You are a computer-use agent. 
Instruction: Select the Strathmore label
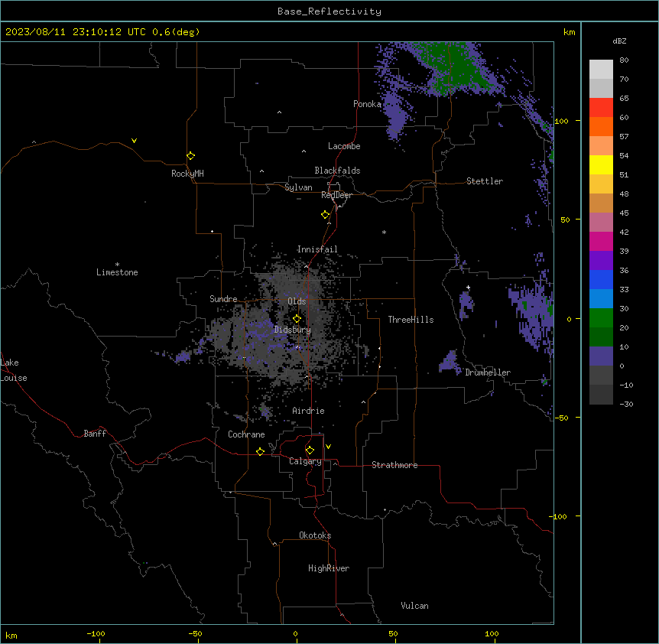[x=394, y=465]
